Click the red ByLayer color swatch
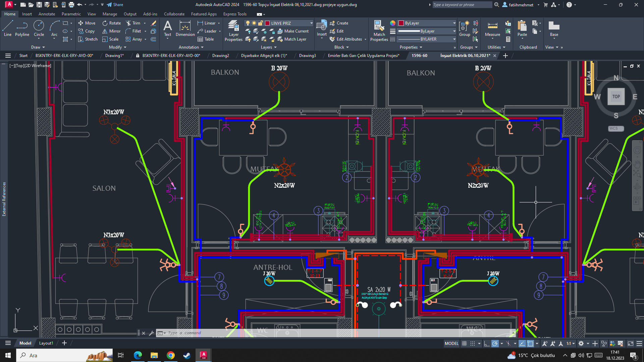 tap(401, 23)
